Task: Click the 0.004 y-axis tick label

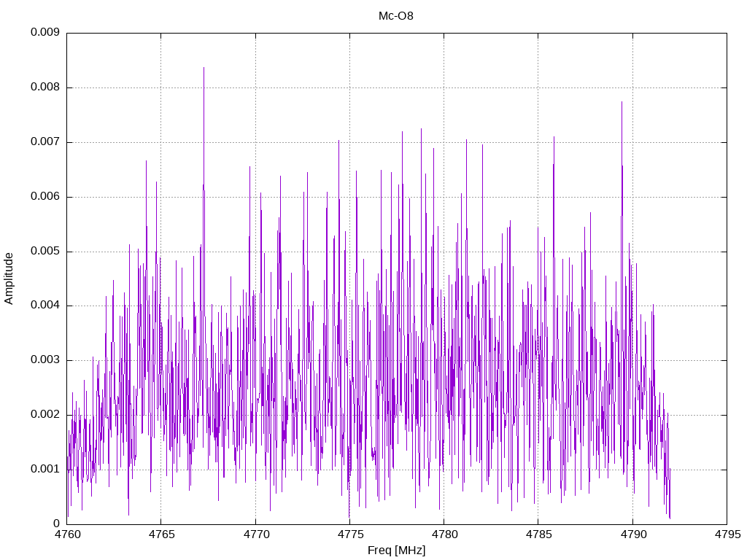Action: pos(45,306)
